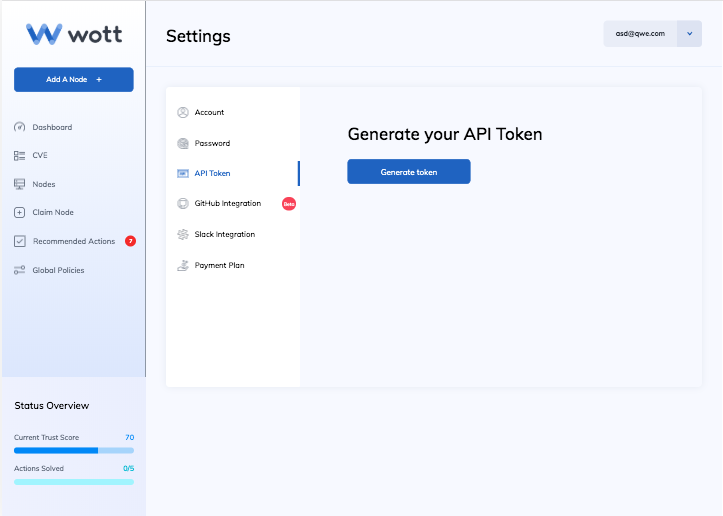Select the API Token settings tab
Image resolution: width=723 pixels, height=516 pixels.
[212, 173]
